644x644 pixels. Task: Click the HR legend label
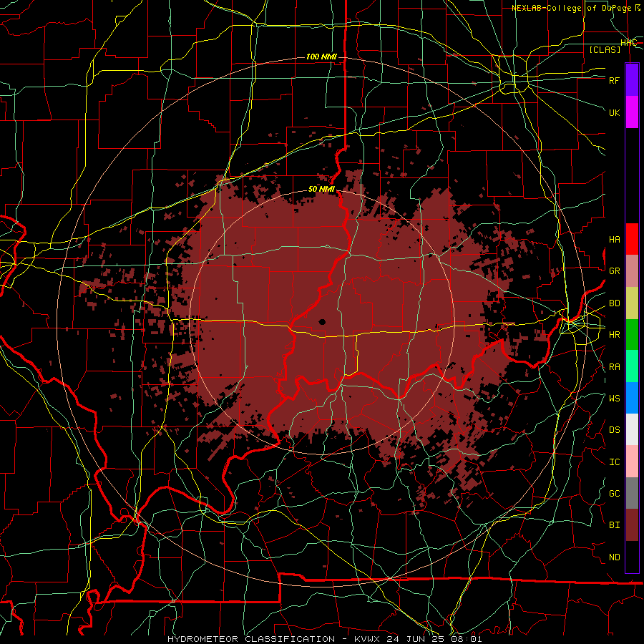pos(614,335)
